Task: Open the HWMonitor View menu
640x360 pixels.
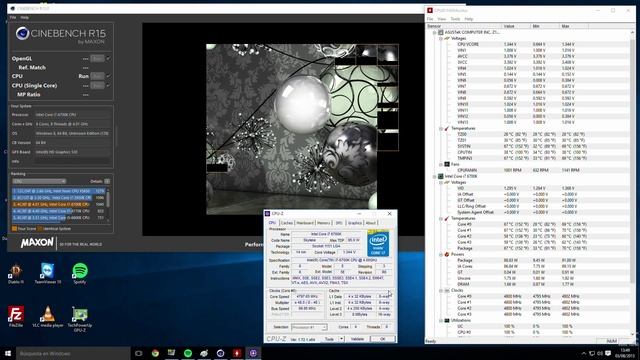Action: coord(442,19)
